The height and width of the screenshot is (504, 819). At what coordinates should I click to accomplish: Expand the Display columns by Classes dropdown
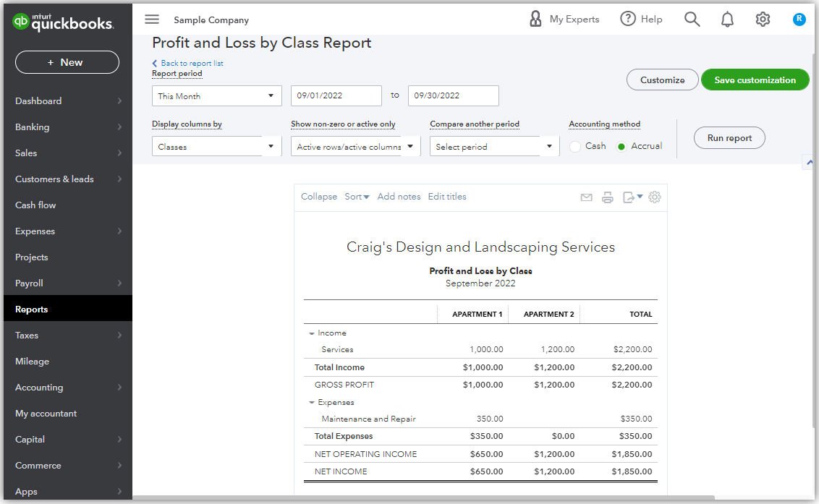216,147
